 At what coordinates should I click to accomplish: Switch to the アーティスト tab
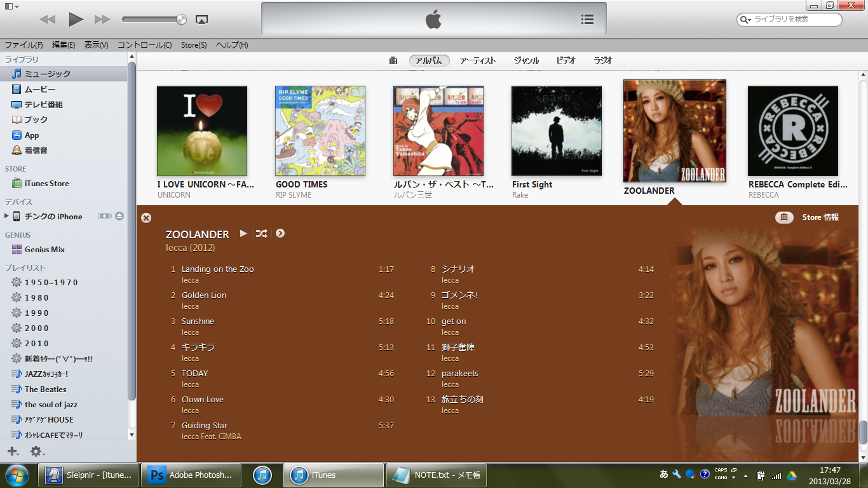(x=477, y=61)
